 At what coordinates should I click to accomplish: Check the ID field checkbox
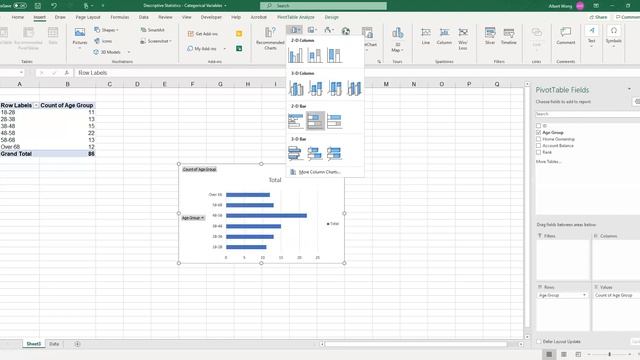tap(538, 126)
